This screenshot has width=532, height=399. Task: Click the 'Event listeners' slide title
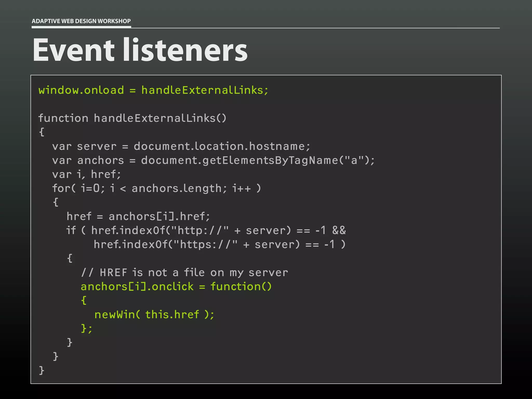click(140, 50)
